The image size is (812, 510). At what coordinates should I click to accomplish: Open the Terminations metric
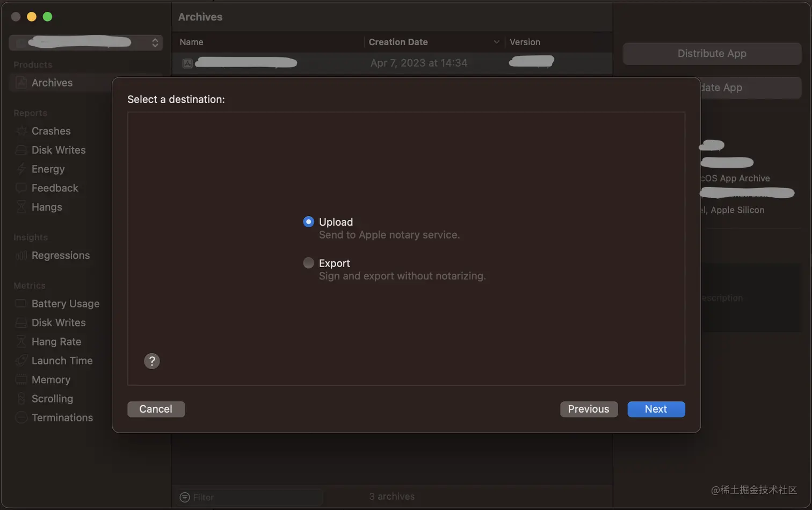tap(62, 418)
